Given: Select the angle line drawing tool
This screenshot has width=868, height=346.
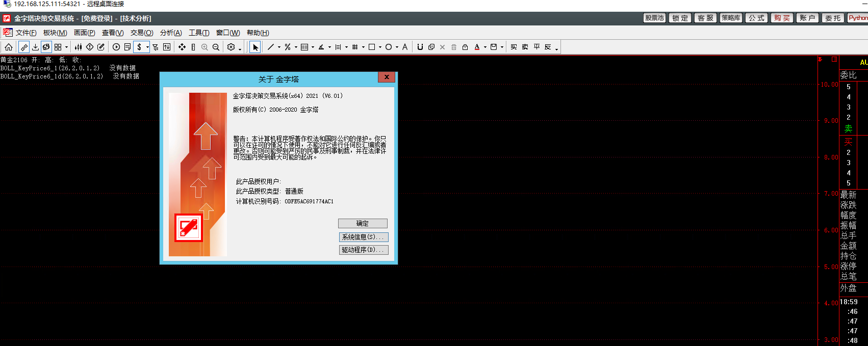Looking at the screenshot, I should (x=321, y=47).
